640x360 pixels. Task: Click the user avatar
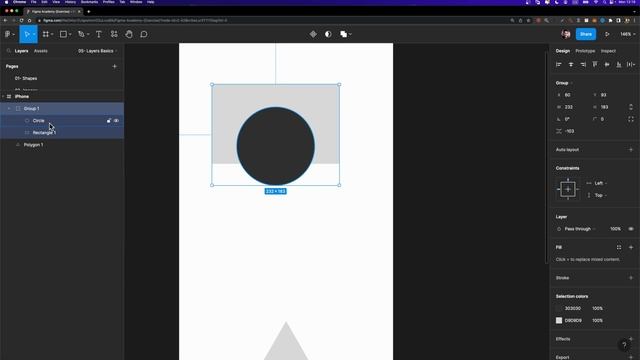click(566, 34)
